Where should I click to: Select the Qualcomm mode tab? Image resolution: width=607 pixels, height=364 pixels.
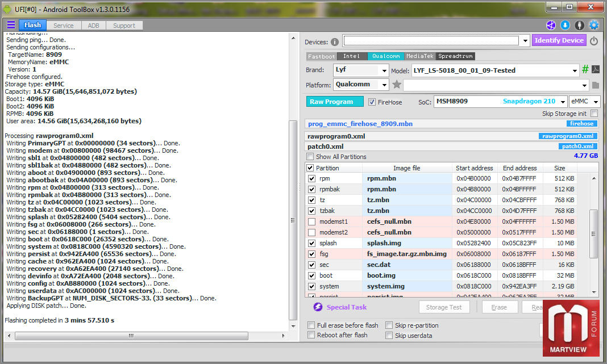pos(386,56)
